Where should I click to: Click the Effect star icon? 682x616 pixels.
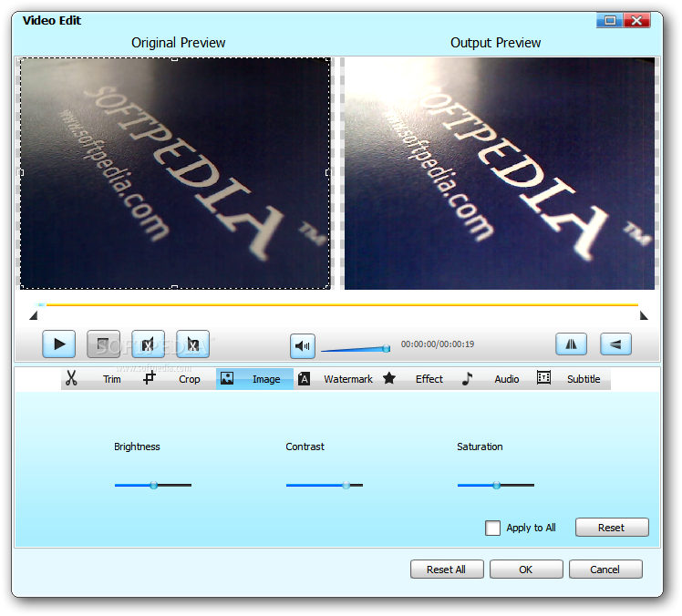388,378
